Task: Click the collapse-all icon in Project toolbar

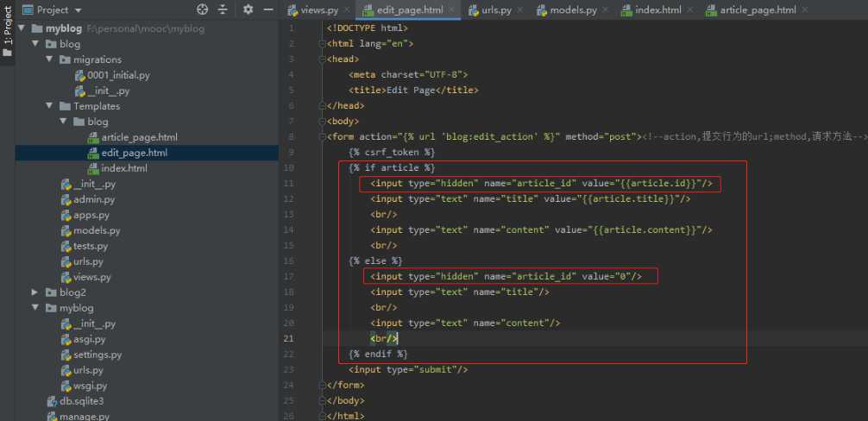Action: (x=223, y=9)
